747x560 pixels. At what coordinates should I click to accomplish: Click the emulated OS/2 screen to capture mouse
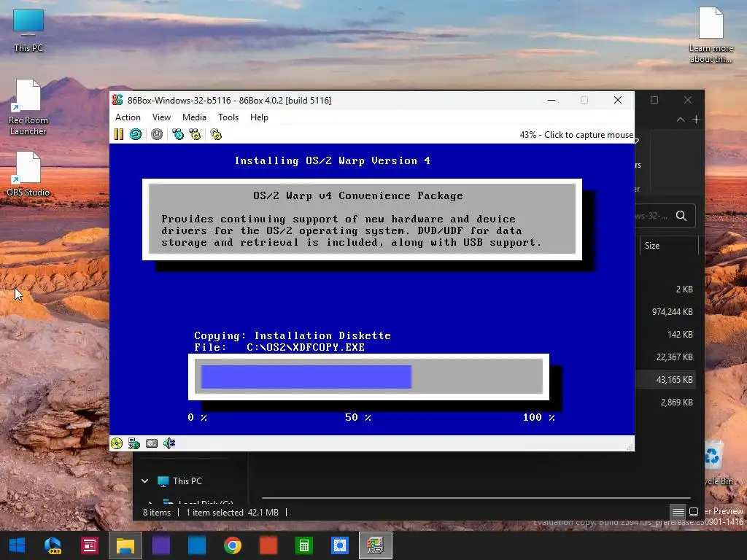(x=371, y=289)
